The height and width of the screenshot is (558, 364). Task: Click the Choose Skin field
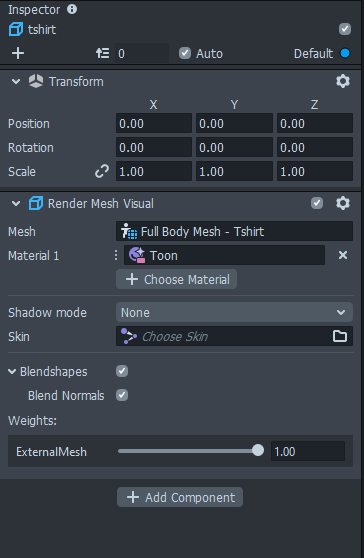pos(234,336)
